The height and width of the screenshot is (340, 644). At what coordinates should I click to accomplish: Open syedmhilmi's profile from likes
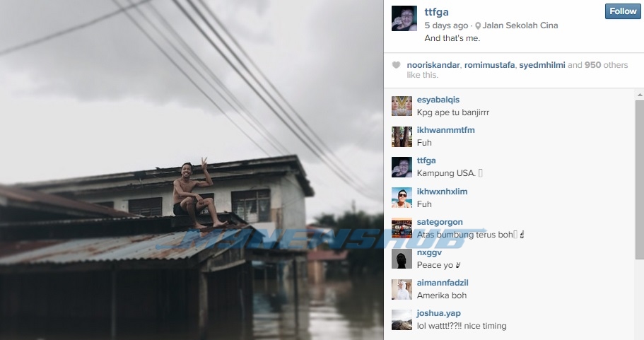point(541,65)
